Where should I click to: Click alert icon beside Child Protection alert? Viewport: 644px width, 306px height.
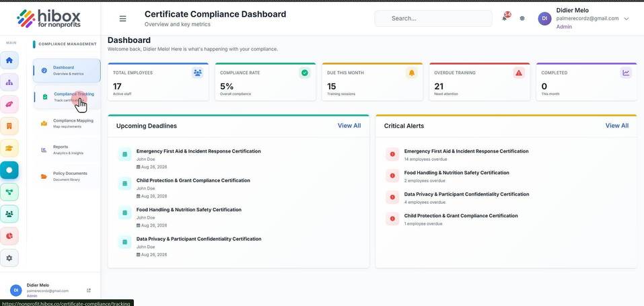coord(392,219)
